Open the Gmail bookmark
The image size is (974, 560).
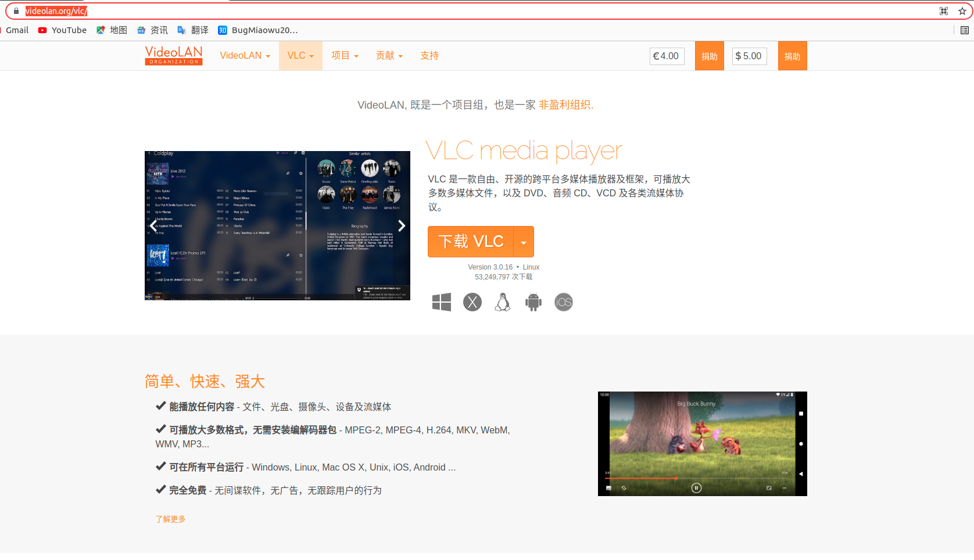[x=17, y=30]
